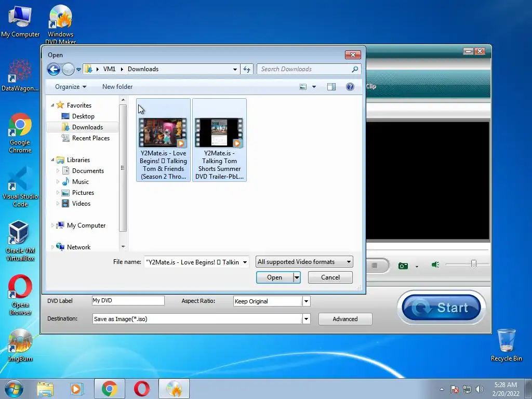Click VM1 in address breadcrumb
The image size is (532, 399).
pyautogui.click(x=109, y=69)
